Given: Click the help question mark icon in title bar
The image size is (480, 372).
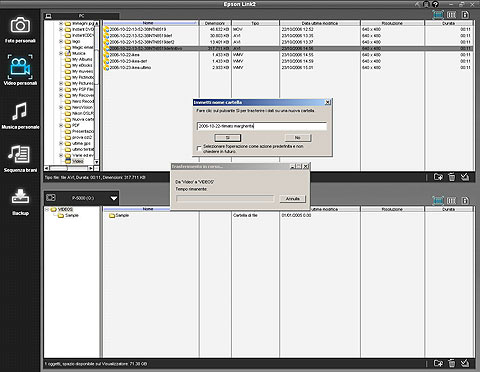Looking at the screenshot, I should tap(435, 4).
